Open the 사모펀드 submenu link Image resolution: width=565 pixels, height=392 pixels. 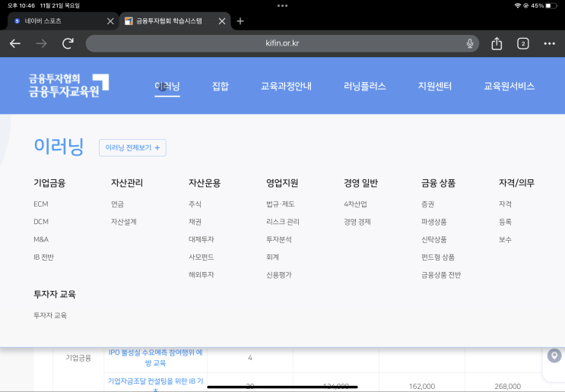click(201, 257)
